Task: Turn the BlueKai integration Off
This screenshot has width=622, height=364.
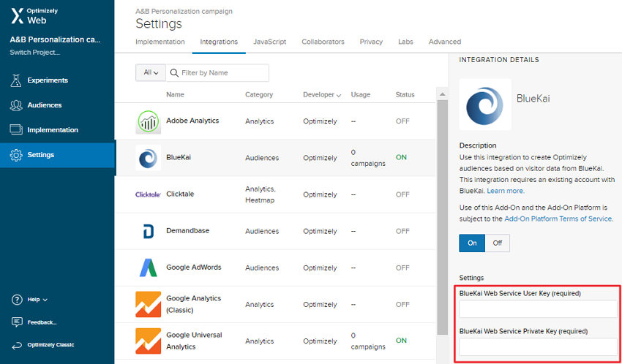Action: [x=498, y=243]
